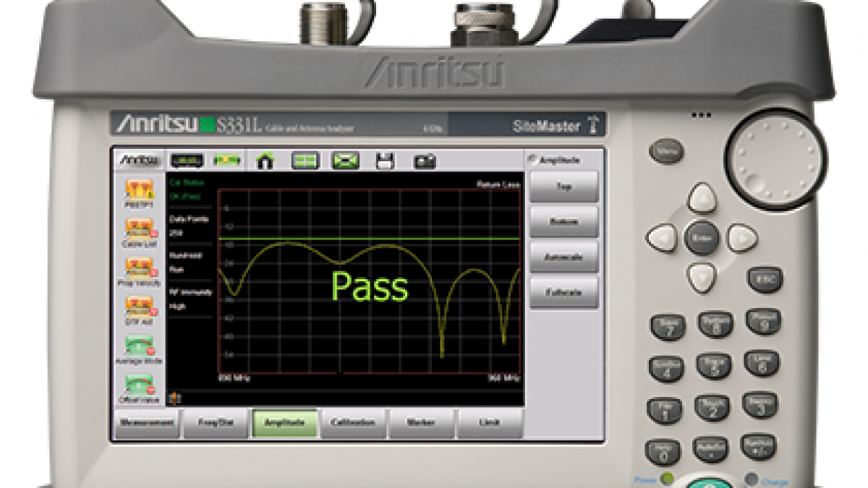Click the Enter key between the arrows
The width and height of the screenshot is (868, 488).
click(x=702, y=237)
